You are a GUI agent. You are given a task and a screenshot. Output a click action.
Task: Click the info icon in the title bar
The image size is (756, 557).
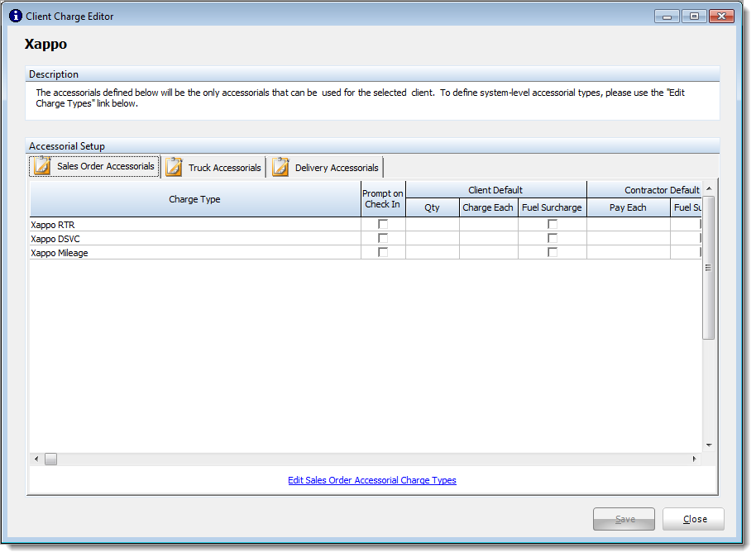[x=16, y=16]
